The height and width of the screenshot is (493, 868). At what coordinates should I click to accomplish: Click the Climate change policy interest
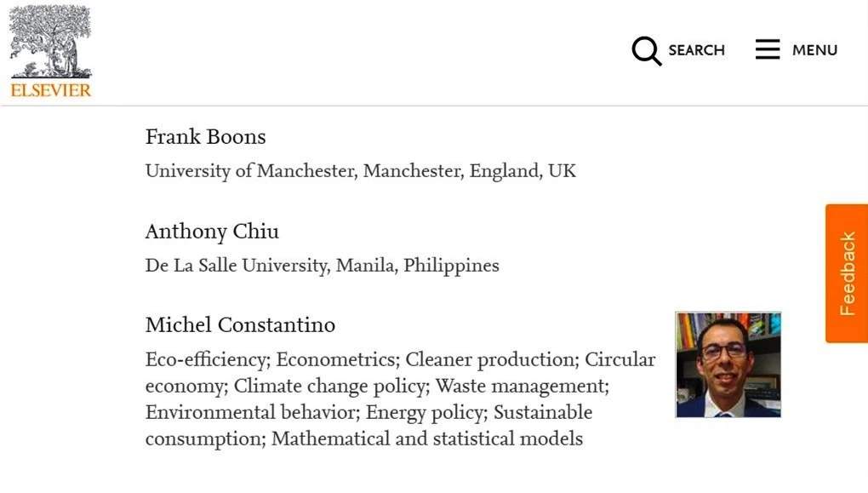(x=329, y=386)
